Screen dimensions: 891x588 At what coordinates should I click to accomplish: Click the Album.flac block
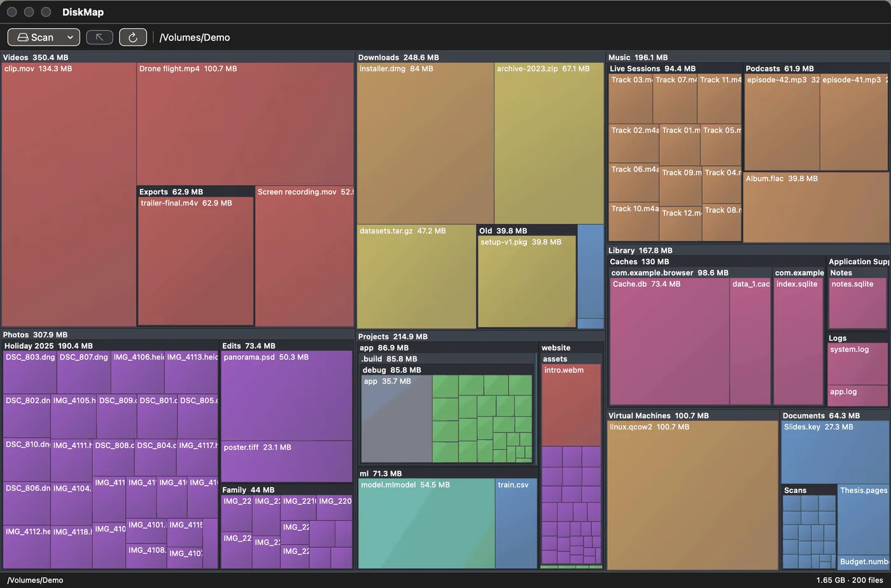[815, 207]
